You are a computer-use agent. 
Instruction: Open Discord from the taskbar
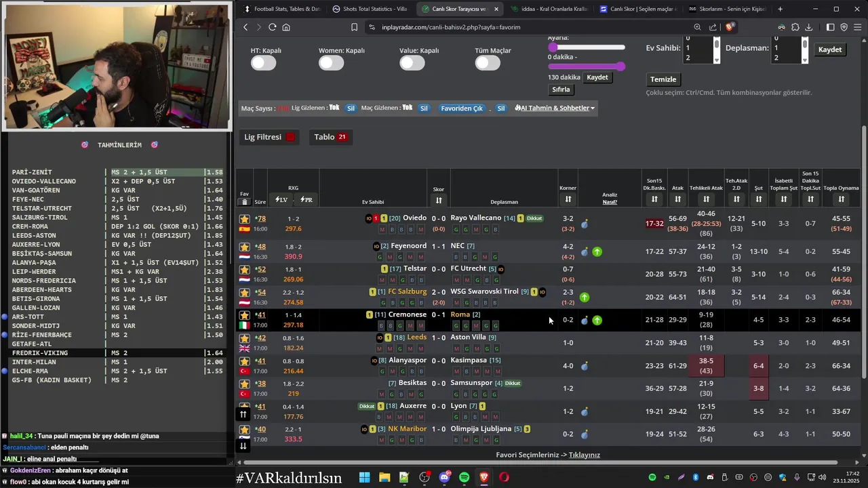(445, 477)
